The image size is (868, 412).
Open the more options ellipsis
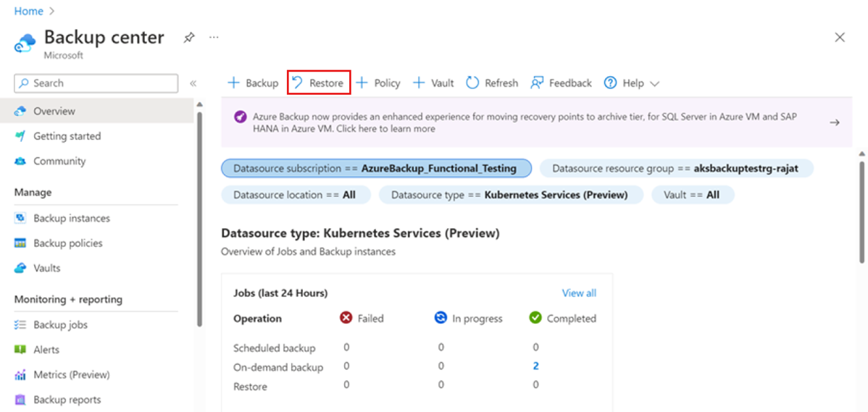click(x=214, y=38)
